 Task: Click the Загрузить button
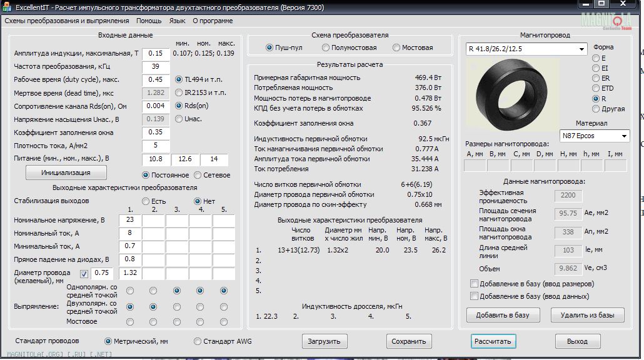point(325,341)
